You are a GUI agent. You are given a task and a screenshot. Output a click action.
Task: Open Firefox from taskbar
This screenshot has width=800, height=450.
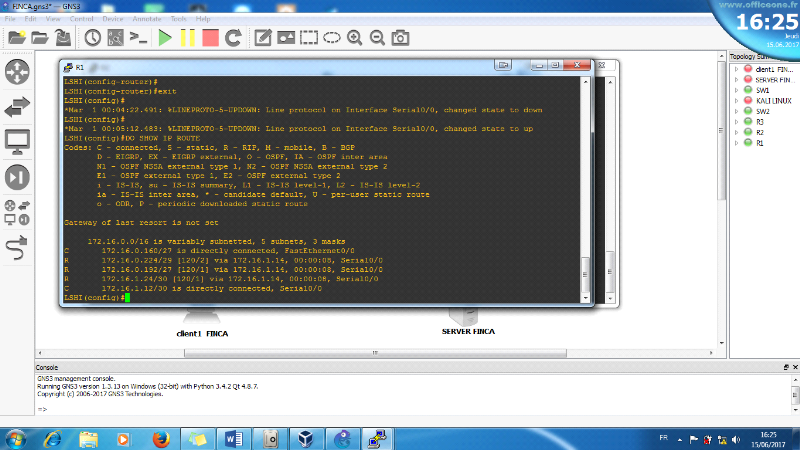(x=161, y=439)
